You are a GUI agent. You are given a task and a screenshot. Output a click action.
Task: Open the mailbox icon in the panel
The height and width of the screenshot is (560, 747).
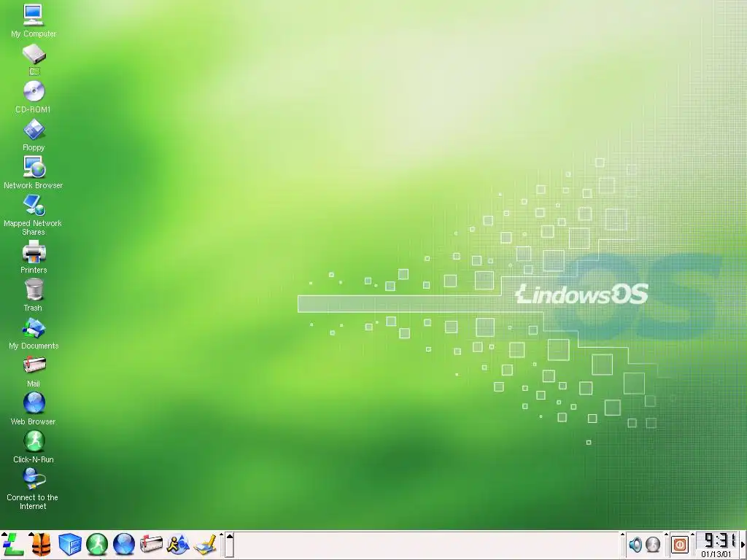[151, 544]
